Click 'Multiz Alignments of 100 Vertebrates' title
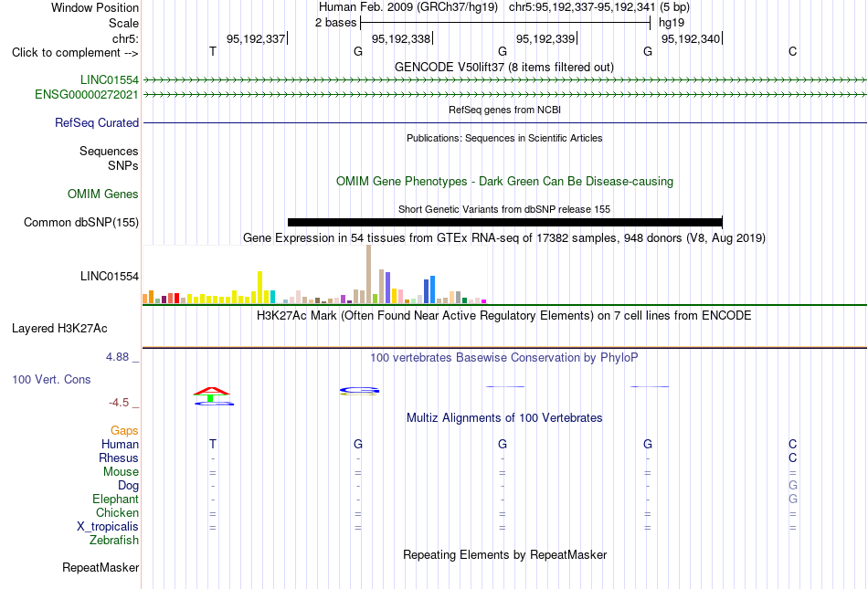The image size is (868, 589). point(504,418)
